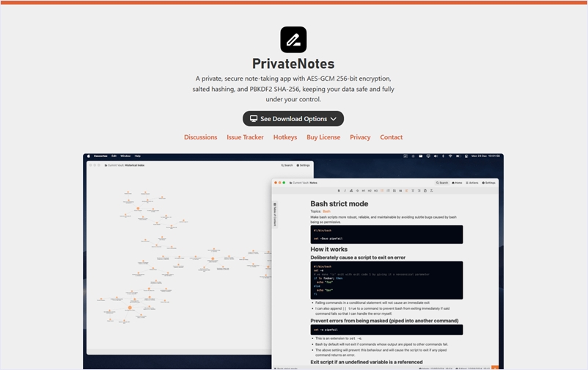Screen dimensions: 588x370
Task: Open Settings in the Notes window
Action: (489, 183)
